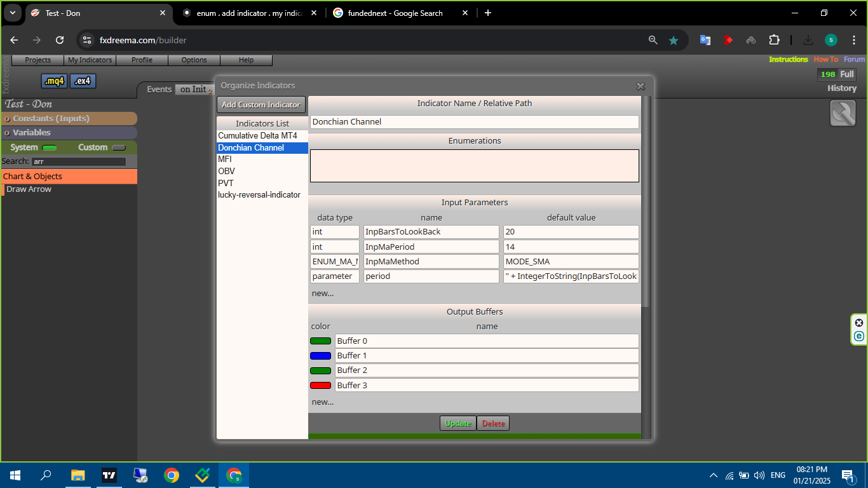Click the Indicator Name field
The image size is (868, 488).
click(475, 122)
